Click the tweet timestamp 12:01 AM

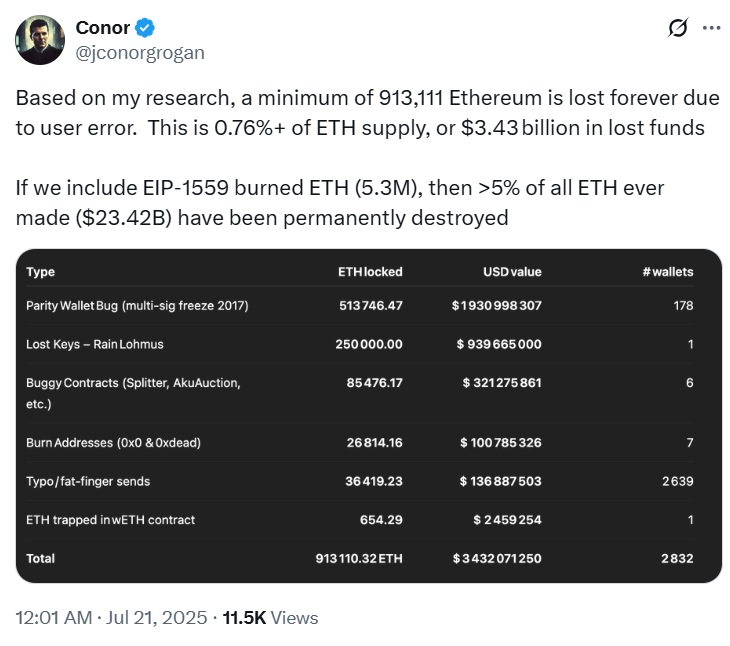point(54,618)
